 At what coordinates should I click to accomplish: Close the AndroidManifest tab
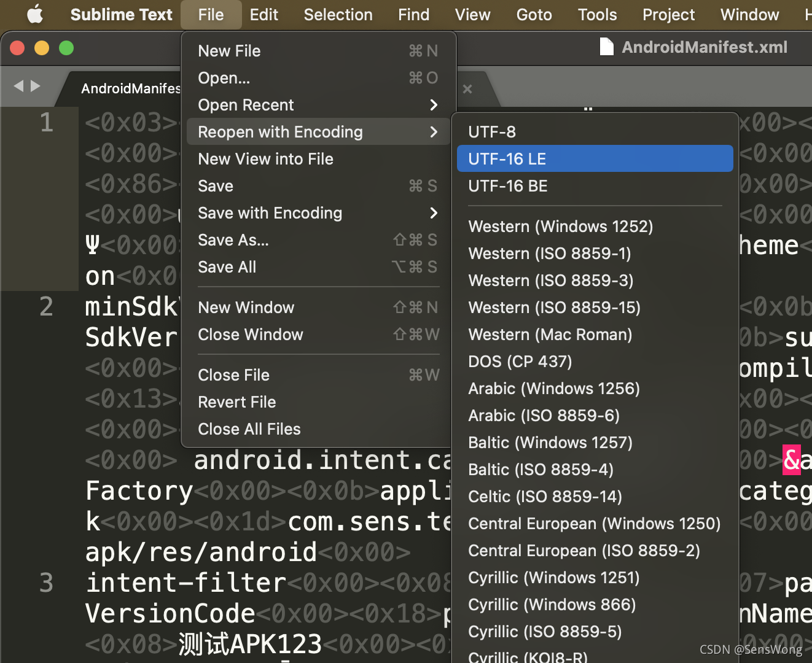[x=467, y=89]
